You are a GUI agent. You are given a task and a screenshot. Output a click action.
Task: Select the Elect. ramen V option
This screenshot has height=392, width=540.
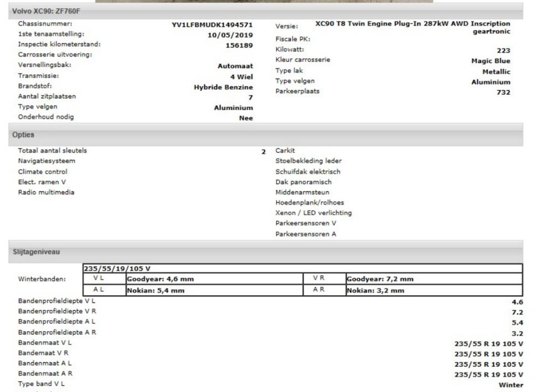coord(42,182)
